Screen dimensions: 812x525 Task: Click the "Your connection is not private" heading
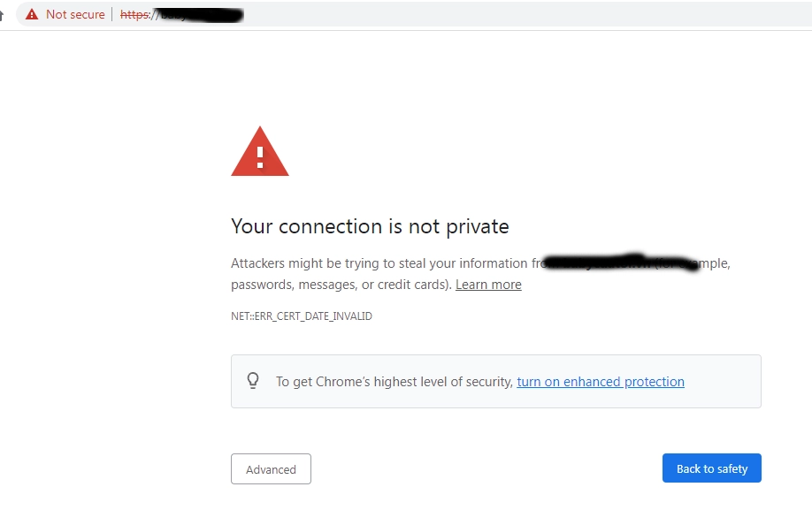(370, 226)
